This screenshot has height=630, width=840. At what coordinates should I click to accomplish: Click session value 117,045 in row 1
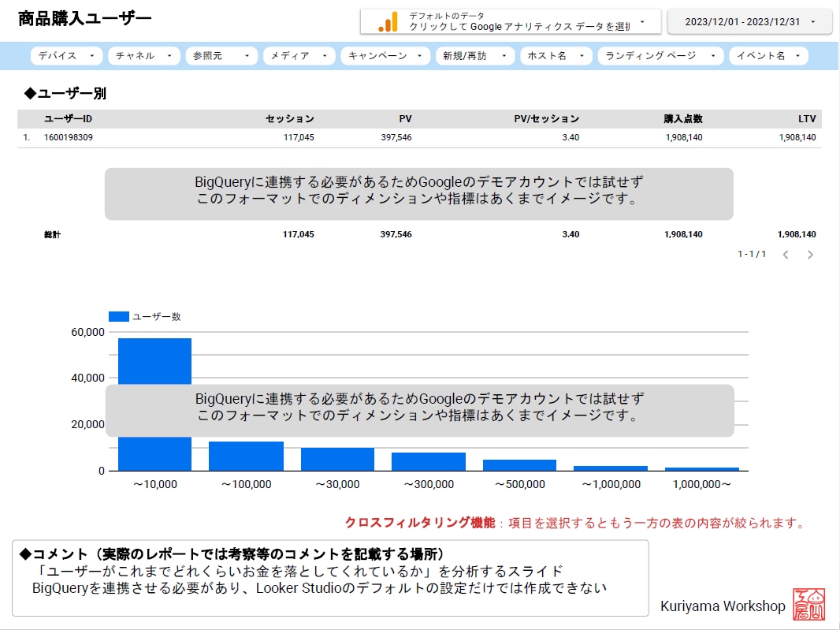pos(299,138)
